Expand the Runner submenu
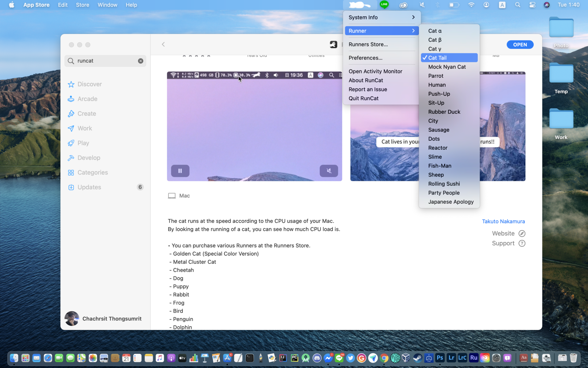The image size is (588, 368). point(382,31)
